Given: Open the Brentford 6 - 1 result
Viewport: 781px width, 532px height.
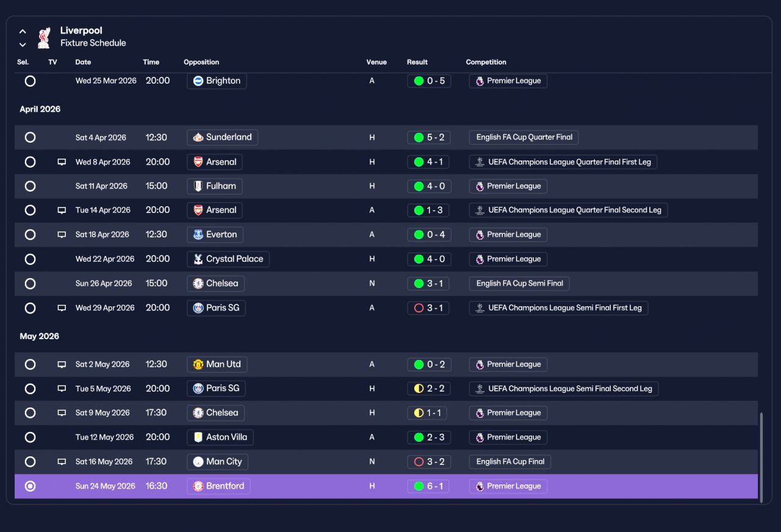Looking at the screenshot, I should 429,486.
